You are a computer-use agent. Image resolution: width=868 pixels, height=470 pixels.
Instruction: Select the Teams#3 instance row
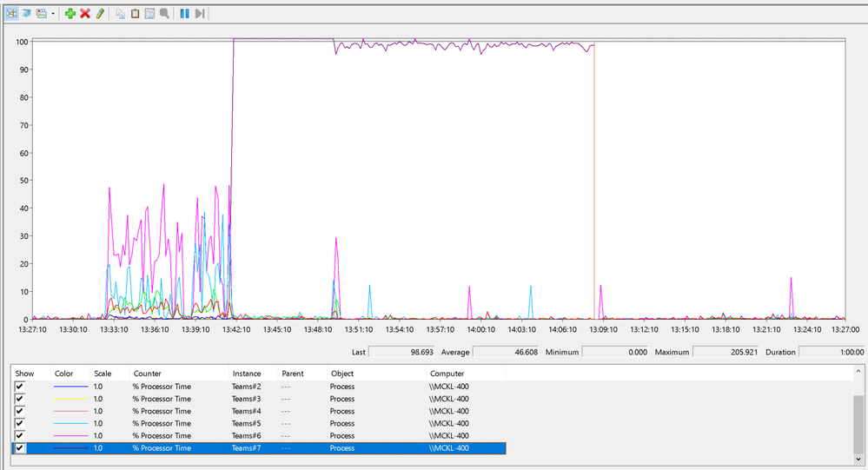pos(259,399)
